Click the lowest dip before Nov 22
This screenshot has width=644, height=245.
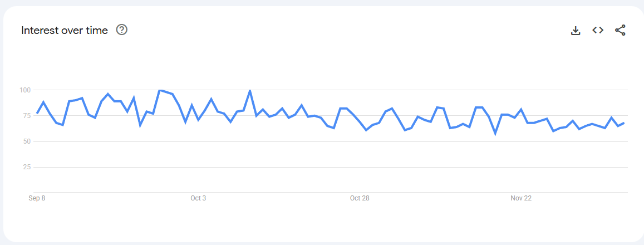(x=495, y=134)
